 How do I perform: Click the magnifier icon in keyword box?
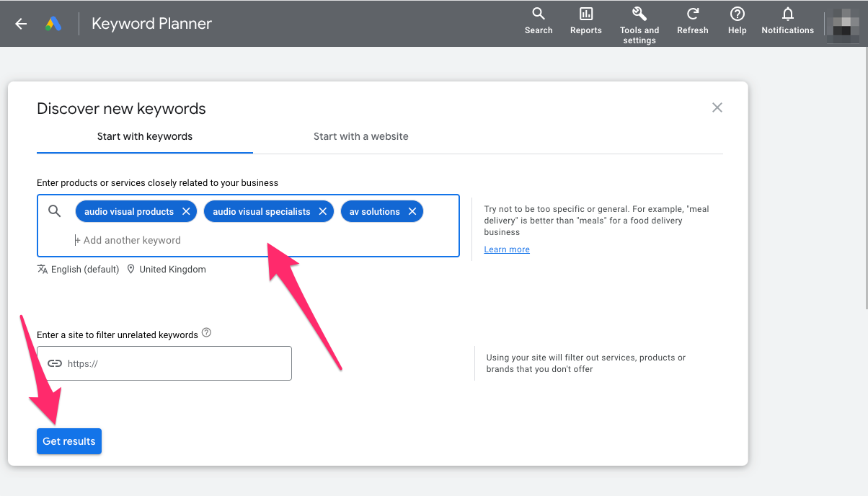pyautogui.click(x=55, y=211)
